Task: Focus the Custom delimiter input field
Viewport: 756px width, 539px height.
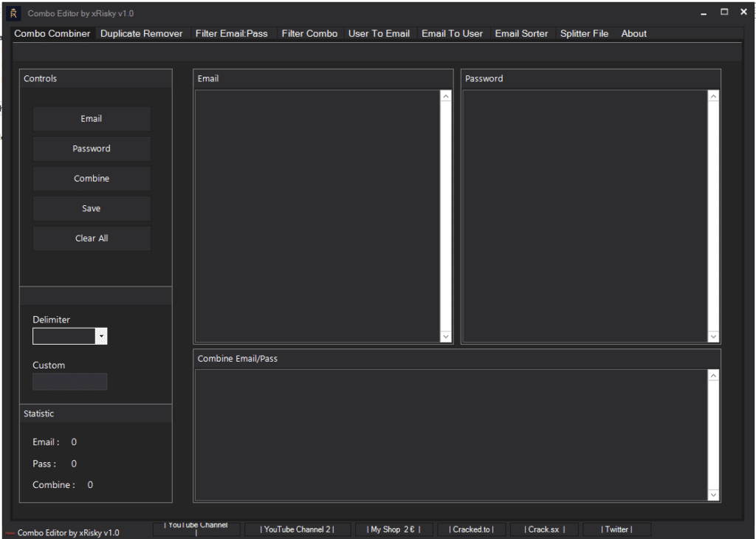Action: [70, 382]
